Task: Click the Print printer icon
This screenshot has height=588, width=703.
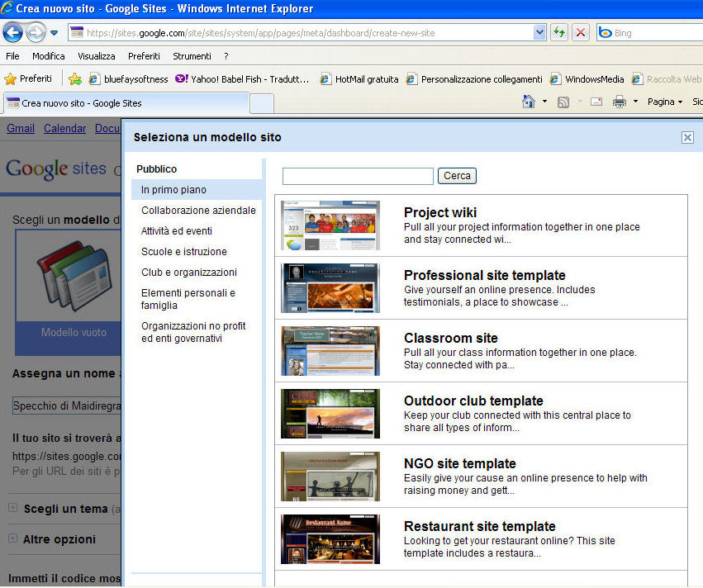Action: [x=620, y=102]
